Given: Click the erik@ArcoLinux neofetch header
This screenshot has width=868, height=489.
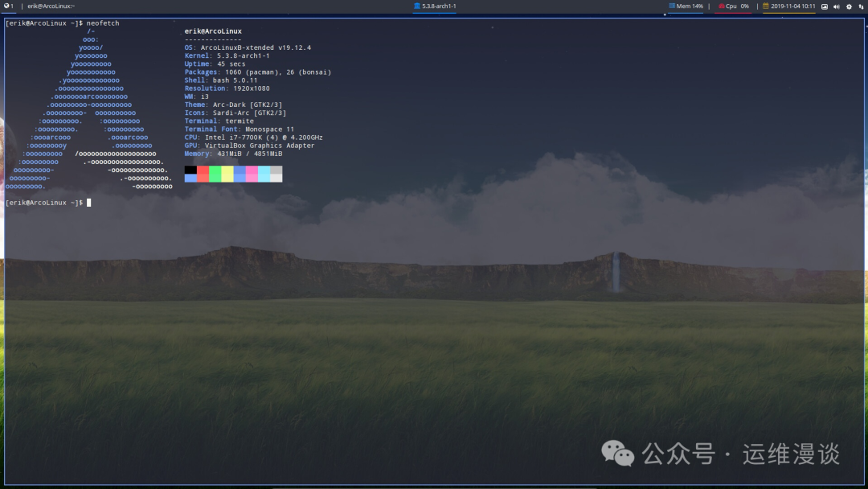Looking at the screenshot, I should (213, 31).
